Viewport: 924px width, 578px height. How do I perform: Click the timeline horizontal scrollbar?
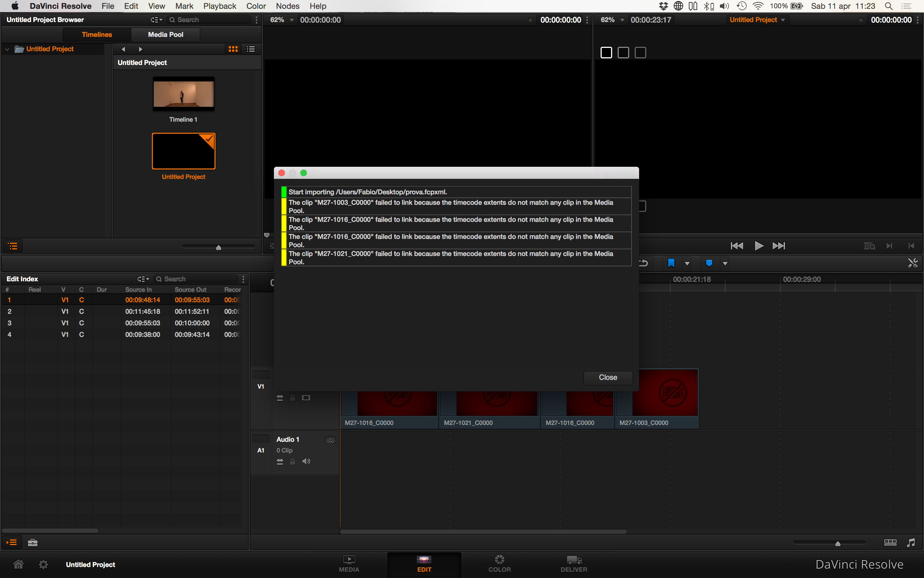pyautogui.click(x=483, y=531)
